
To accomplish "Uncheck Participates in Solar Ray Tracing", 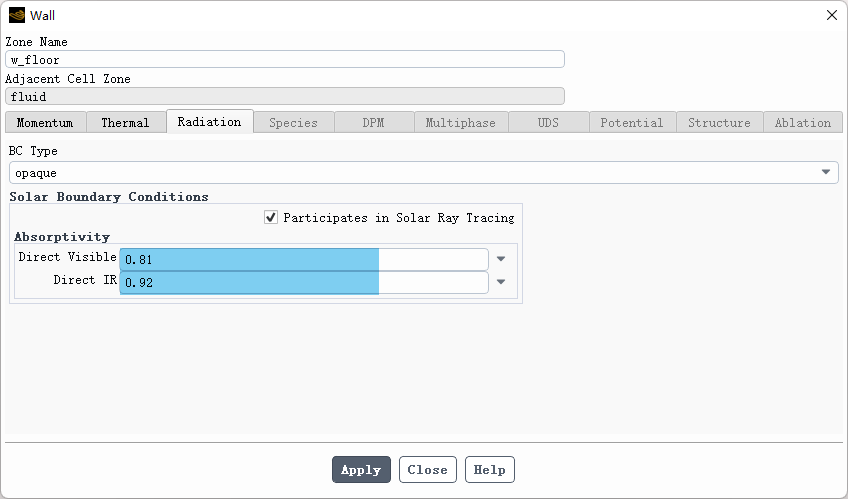I will 271,217.
